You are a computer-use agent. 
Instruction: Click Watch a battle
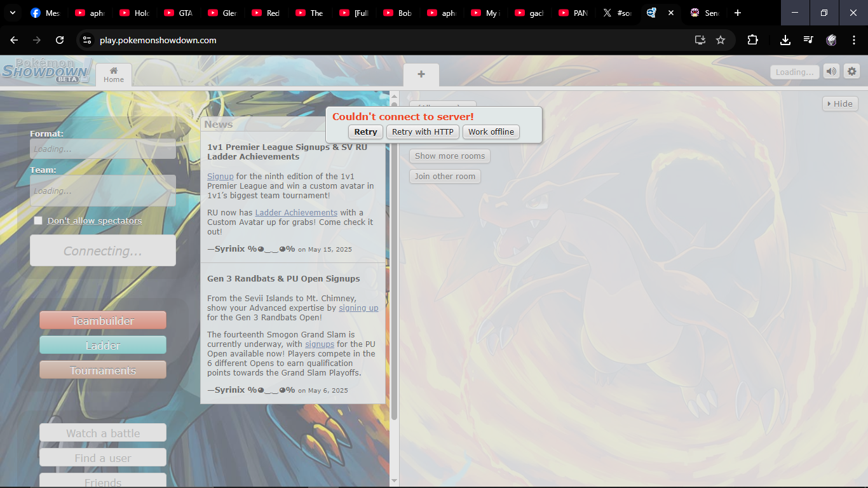pos(103,433)
